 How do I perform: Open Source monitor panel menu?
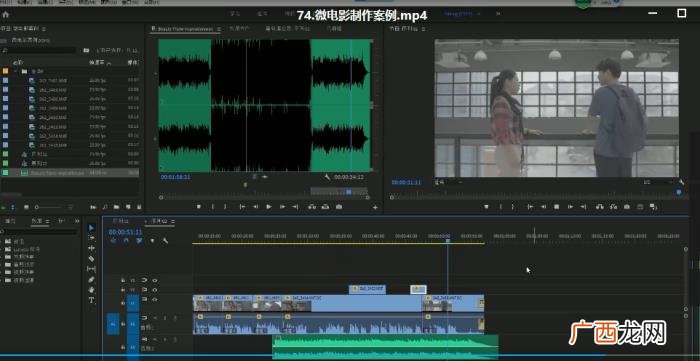(219, 29)
